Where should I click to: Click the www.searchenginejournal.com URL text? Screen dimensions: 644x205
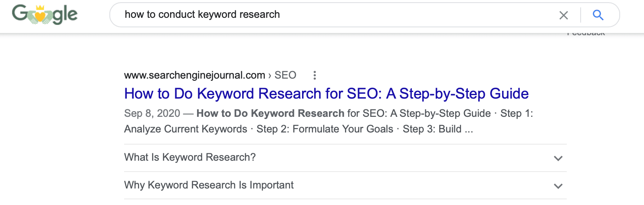point(194,75)
